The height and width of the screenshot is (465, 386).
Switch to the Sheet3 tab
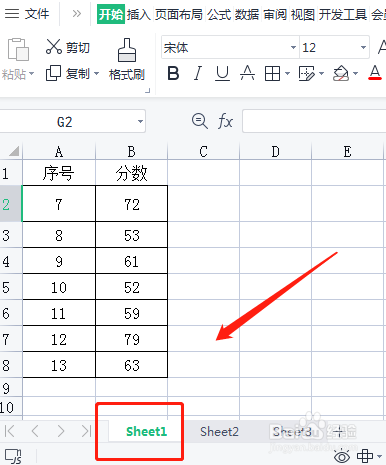coord(292,431)
